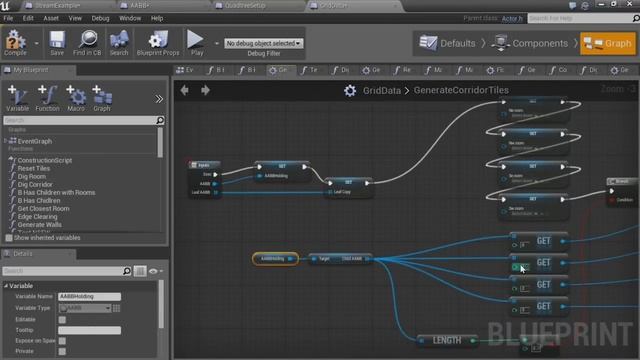Select the Generate Walls function
Image resolution: width=640 pixels, height=360 pixels.
point(39,225)
